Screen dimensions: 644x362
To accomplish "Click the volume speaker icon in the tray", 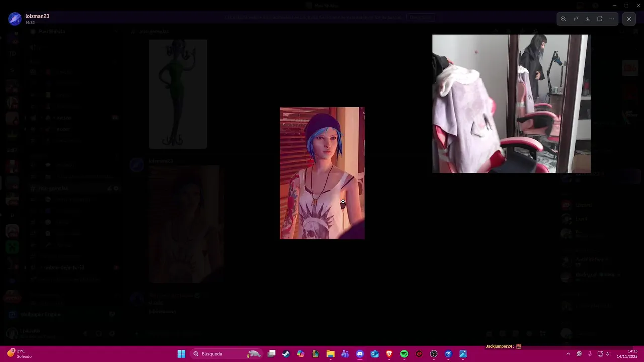I will [608, 354].
